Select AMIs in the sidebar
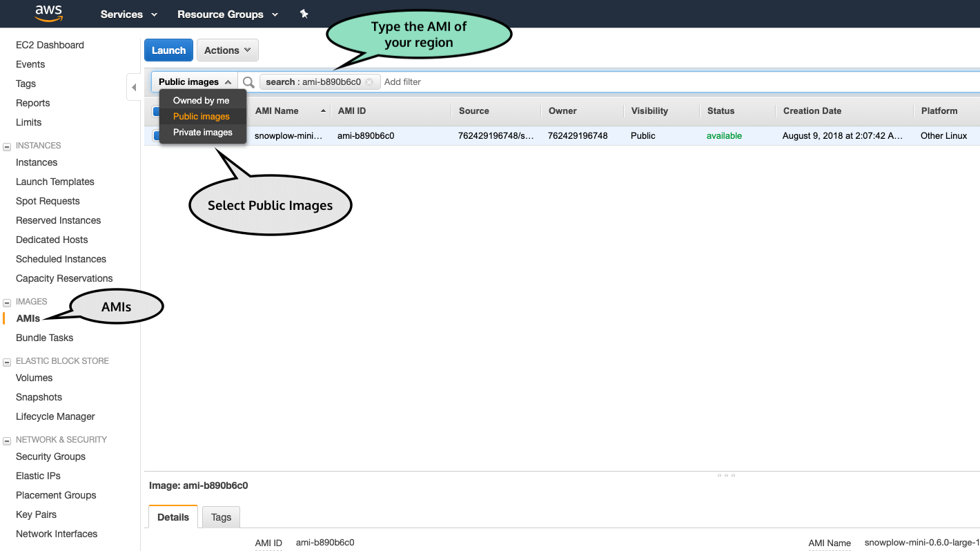This screenshot has height=551, width=980. (x=28, y=318)
